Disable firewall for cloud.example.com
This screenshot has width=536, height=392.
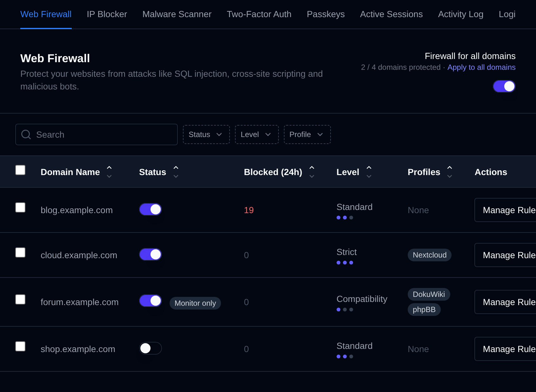point(151,254)
